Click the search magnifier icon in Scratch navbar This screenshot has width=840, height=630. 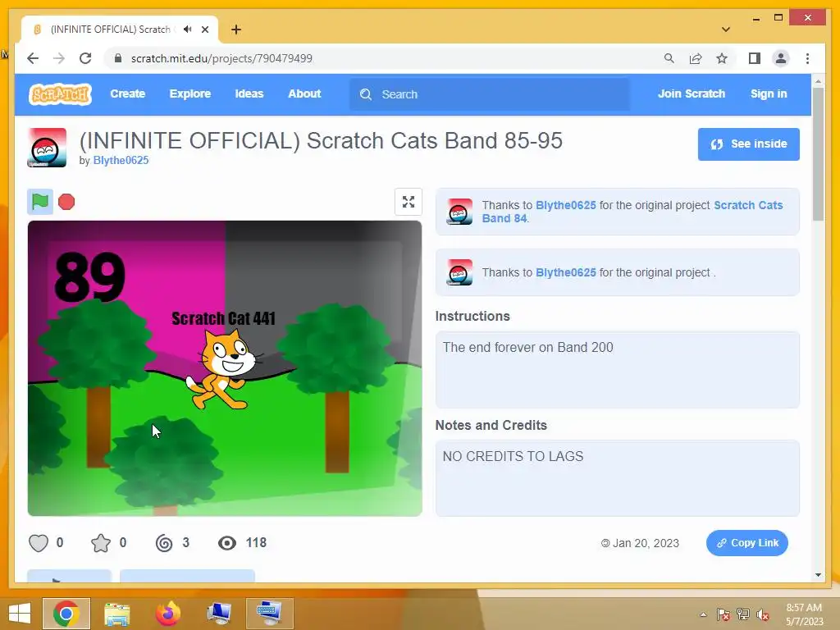pyautogui.click(x=366, y=94)
